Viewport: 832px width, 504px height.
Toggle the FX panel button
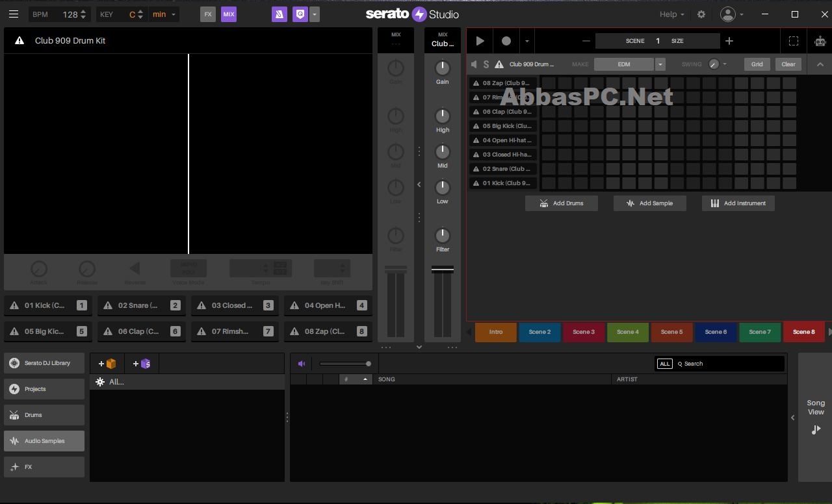pyautogui.click(x=208, y=14)
